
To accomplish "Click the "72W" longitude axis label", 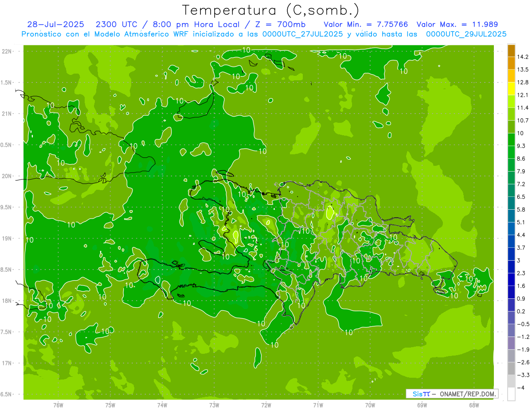I will coord(266,405).
